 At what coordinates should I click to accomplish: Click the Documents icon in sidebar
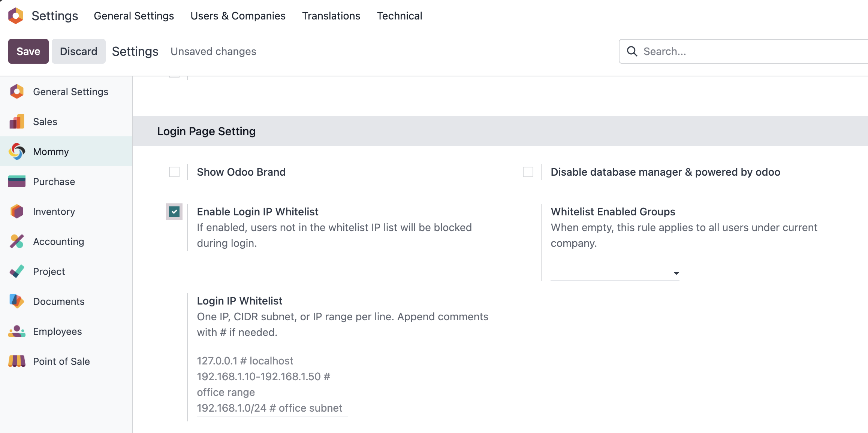17,302
